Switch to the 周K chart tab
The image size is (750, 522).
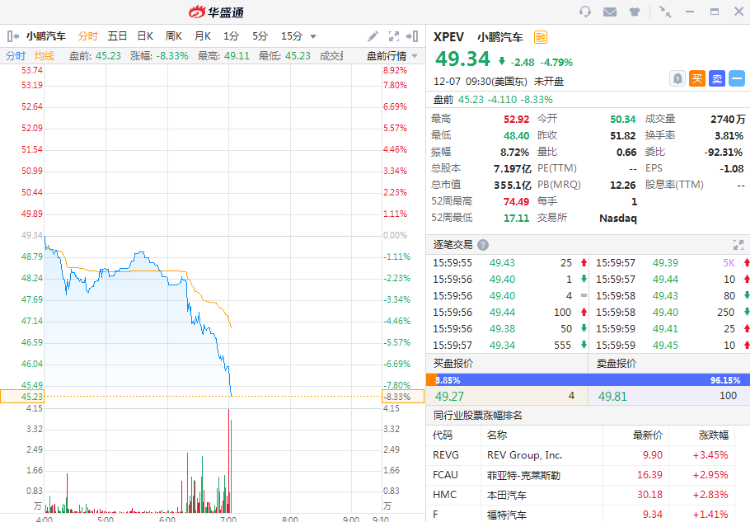174,36
